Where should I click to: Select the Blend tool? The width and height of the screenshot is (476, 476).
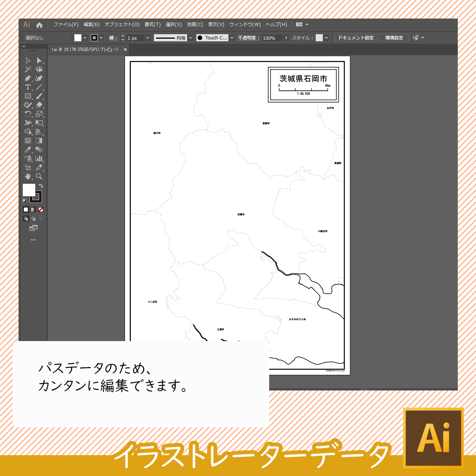point(39,149)
